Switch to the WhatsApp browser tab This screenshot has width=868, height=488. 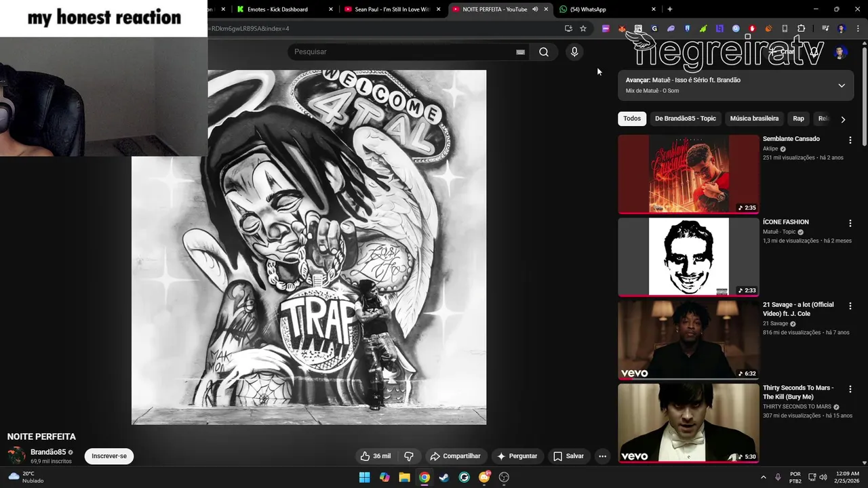pos(607,9)
